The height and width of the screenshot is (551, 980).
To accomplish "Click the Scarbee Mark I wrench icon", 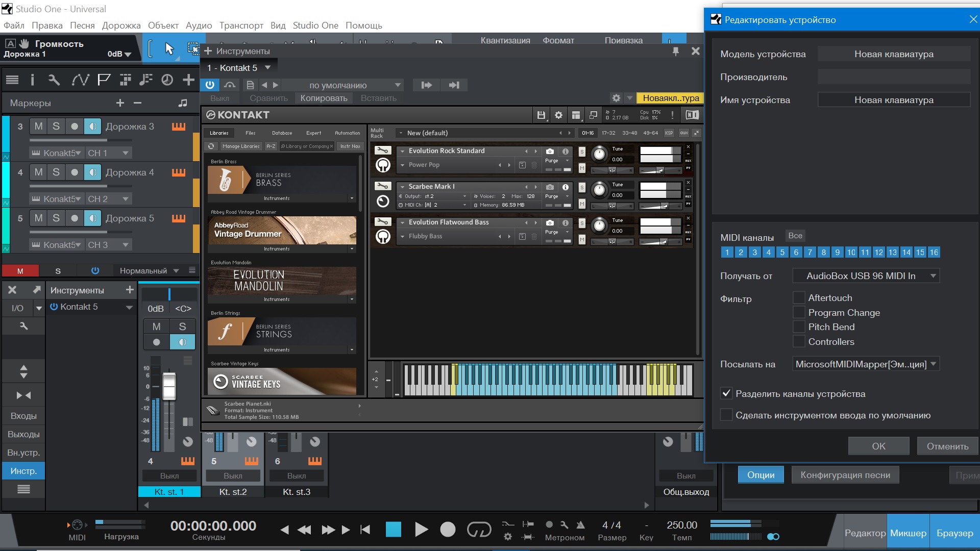I will tap(383, 186).
